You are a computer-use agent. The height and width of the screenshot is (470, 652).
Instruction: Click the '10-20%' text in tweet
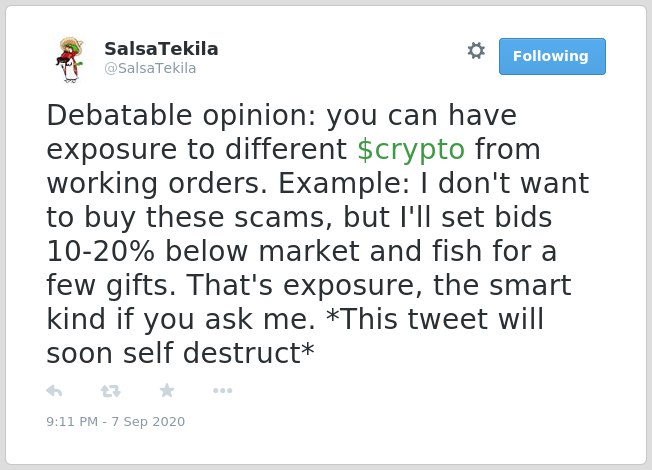pos(100,251)
